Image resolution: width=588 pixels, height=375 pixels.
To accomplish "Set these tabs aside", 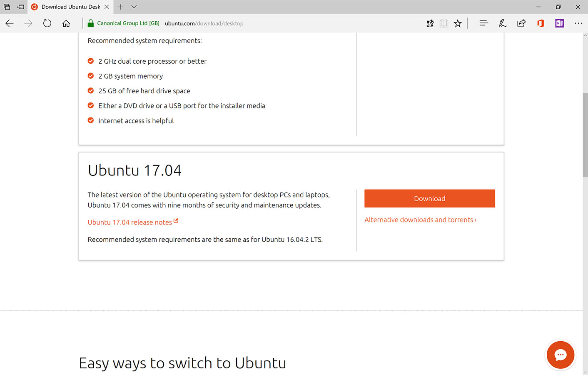I will point(20,7).
